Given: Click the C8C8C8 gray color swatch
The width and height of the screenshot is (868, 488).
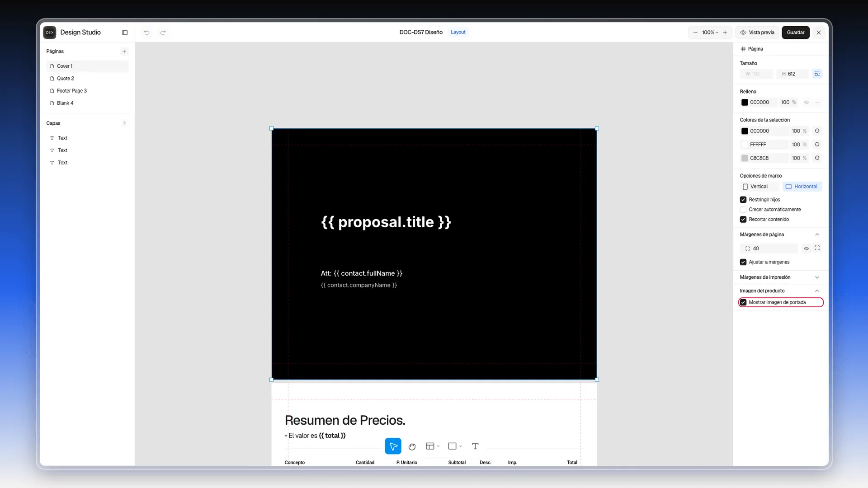Looking at the screenshot, I should coord(745,158).
